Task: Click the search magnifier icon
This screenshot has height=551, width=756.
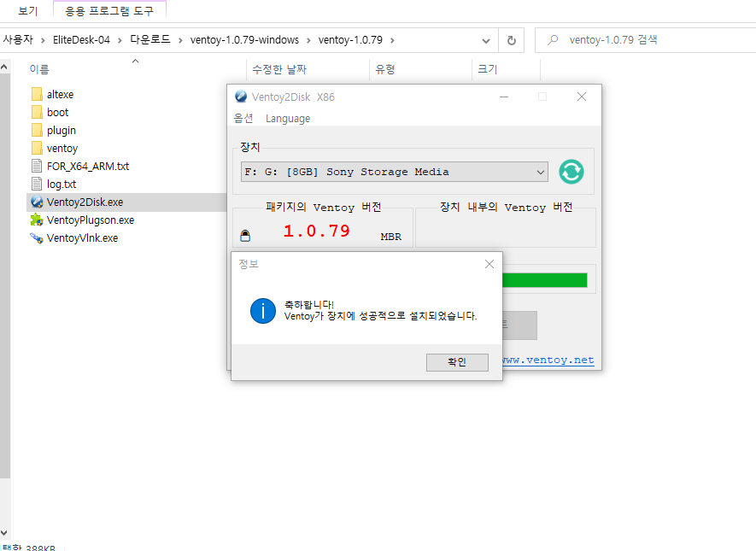Action: [x=553, y=40]
